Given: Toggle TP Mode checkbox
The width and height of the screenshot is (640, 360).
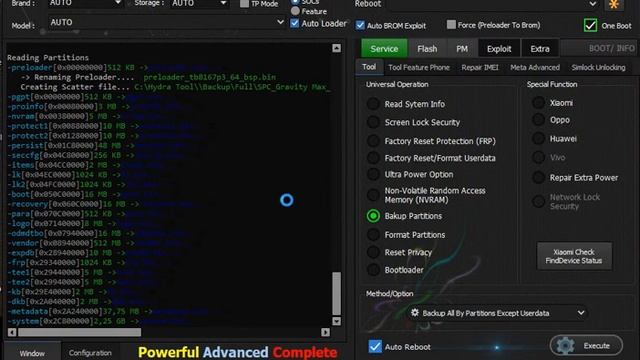Looking at the screenshot, I should click(x=244, y=4).
